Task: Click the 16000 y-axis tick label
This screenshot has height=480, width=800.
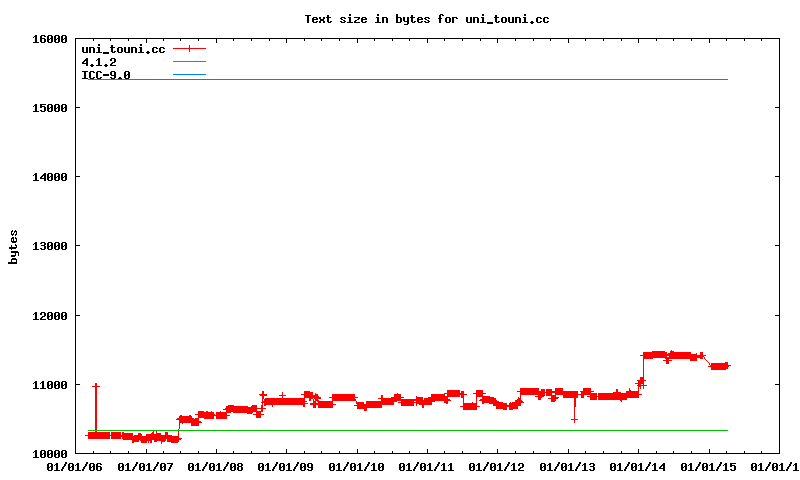Action: coord(47,39)
